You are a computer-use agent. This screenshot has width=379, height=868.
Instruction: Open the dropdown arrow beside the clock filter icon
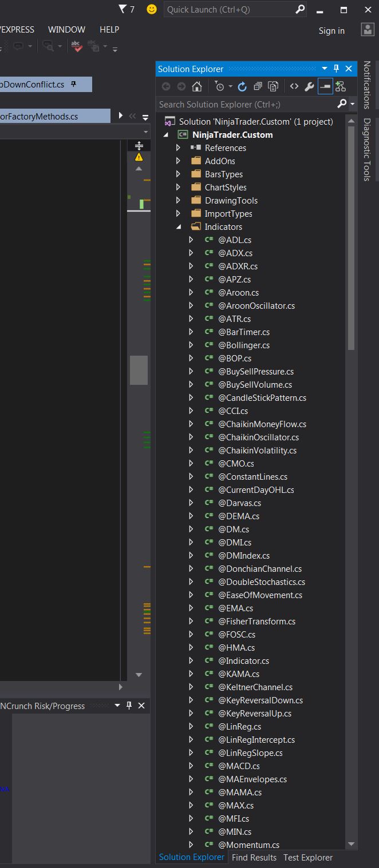230,86
